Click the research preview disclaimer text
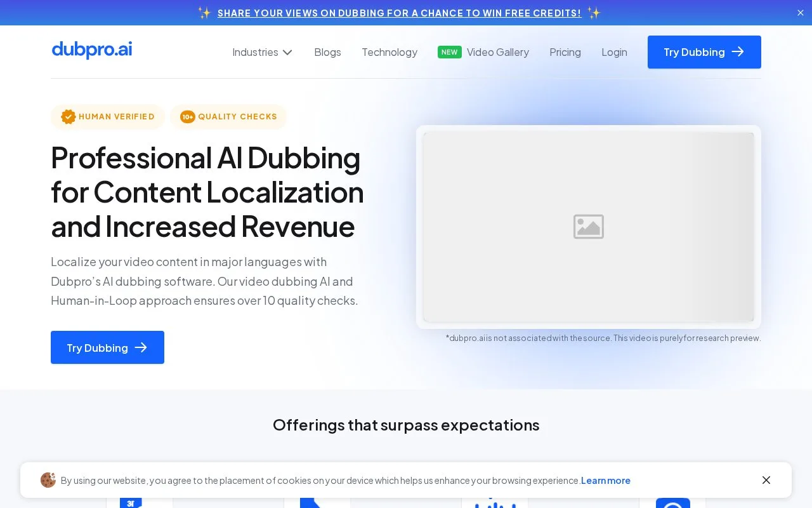The image size is (812, 508). click(603, 338)
